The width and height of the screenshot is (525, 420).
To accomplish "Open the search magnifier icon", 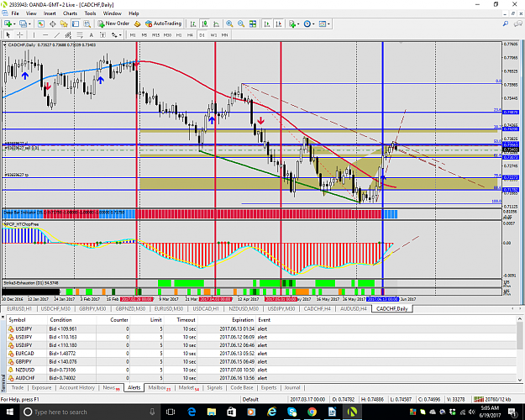I will click(x=506, y=24).
